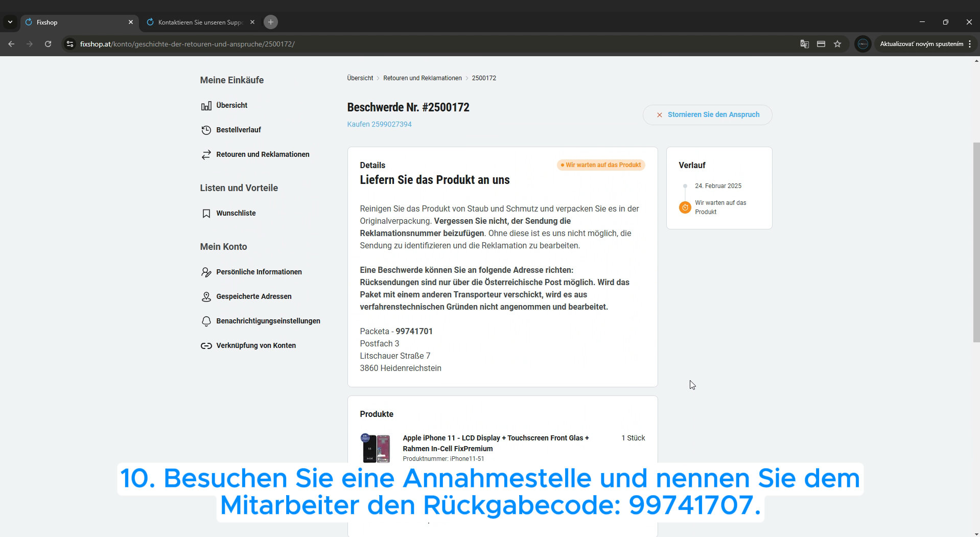Open the tab search dropdown arrow
980x537 pixels.
(10, 22)
